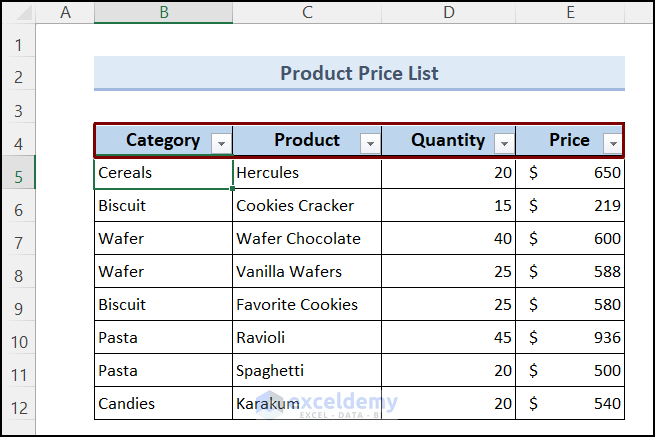Select column E header
This screenshot has height=437, width=655.
570,12
